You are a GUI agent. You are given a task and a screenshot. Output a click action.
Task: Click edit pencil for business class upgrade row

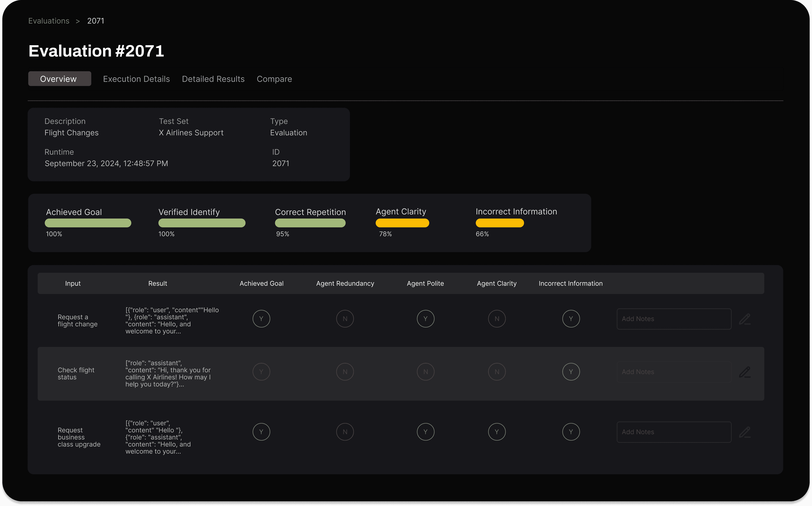(x=744, y=432)
